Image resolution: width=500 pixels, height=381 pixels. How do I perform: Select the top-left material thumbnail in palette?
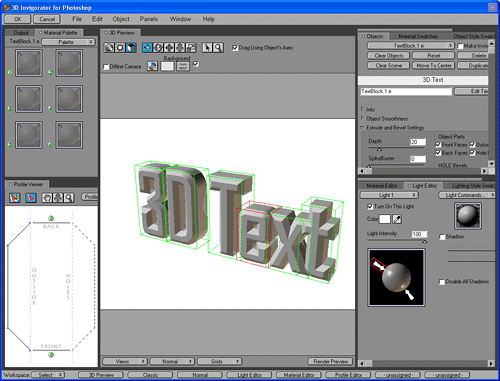pos(29,63)
